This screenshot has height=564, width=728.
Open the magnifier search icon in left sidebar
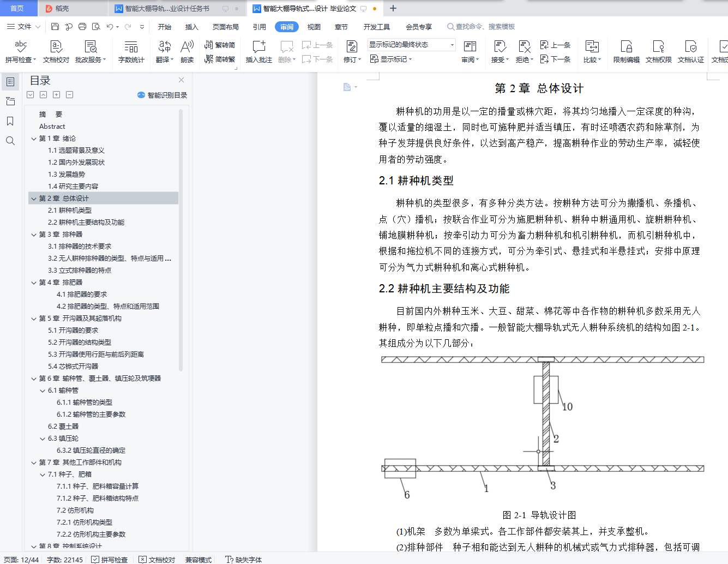10,141
